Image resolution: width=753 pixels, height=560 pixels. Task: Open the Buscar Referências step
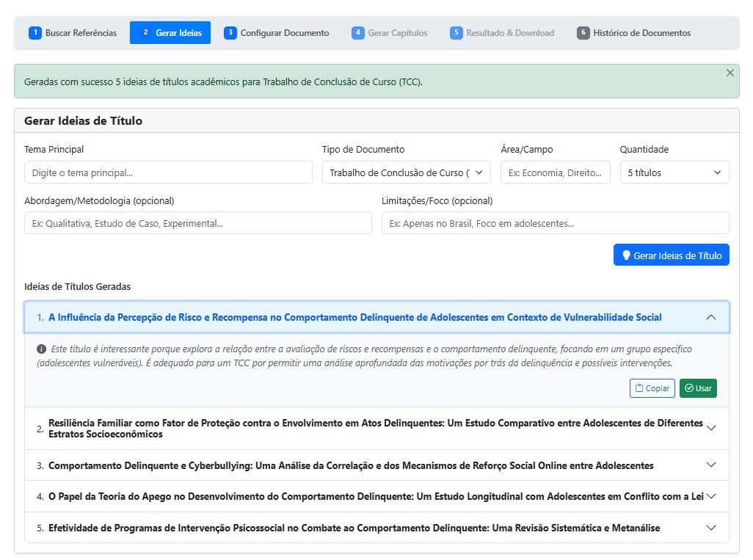click(x=73, y=33)
